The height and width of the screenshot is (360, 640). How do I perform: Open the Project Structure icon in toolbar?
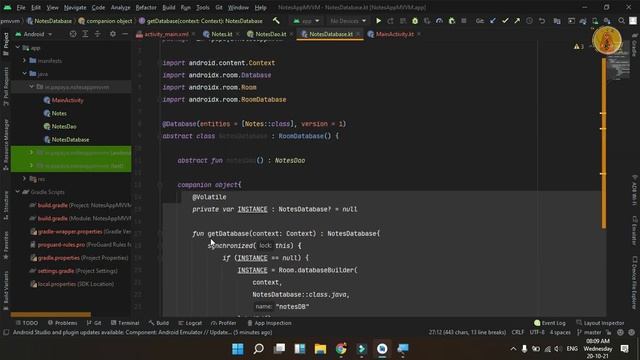(557, 21)
